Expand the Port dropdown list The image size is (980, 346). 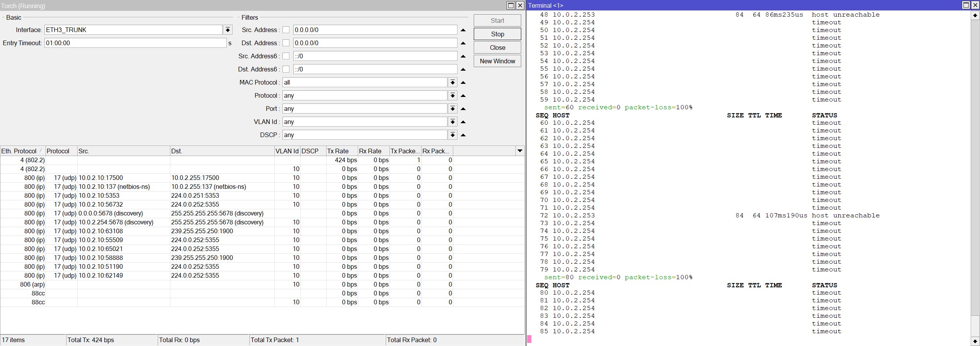[x=452, y=109]
